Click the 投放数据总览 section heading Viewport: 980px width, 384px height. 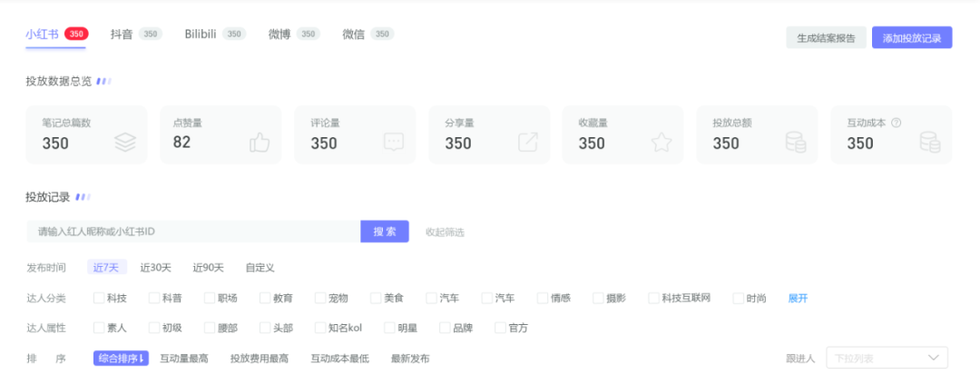point(59,82)
